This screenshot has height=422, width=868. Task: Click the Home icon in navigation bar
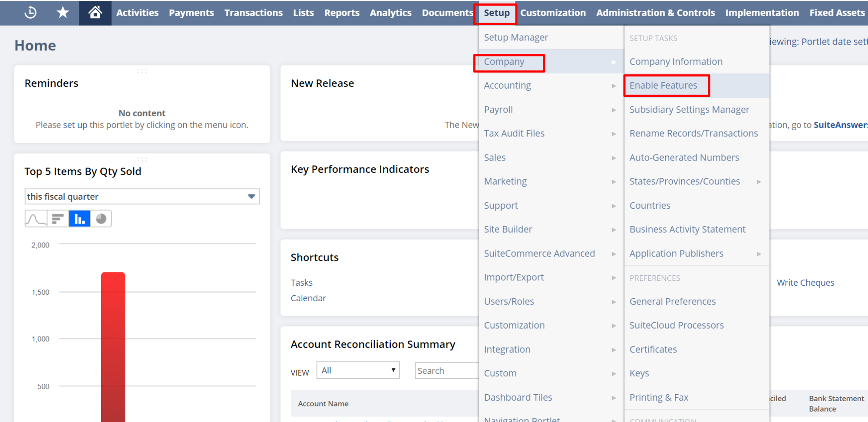pyautogui.click(x=95, y=12)
